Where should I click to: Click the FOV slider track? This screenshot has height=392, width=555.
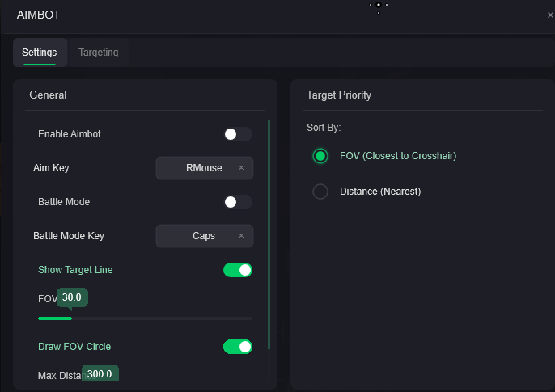(162, 318)
